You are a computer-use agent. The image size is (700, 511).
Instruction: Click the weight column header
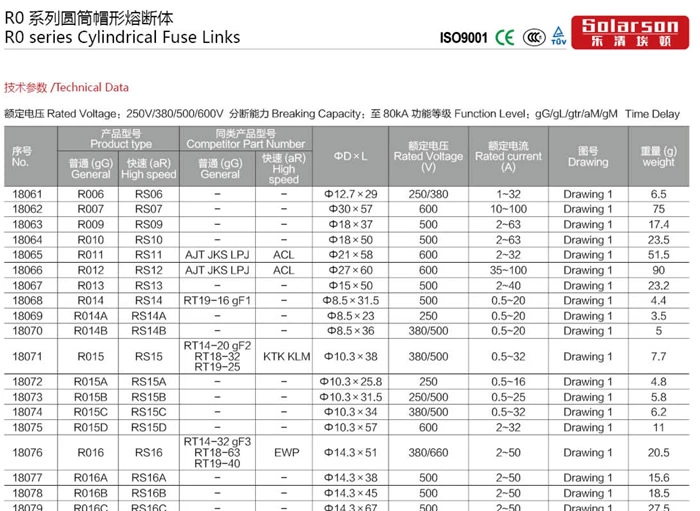[x=658, y=156]
